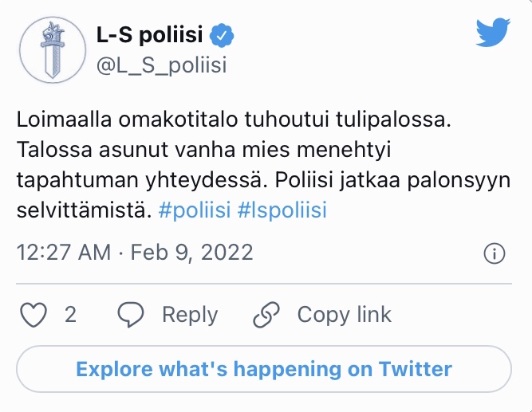Like the tweet with heart icon
The width and height of the screenshot is (532, 412).
(33, 315)
